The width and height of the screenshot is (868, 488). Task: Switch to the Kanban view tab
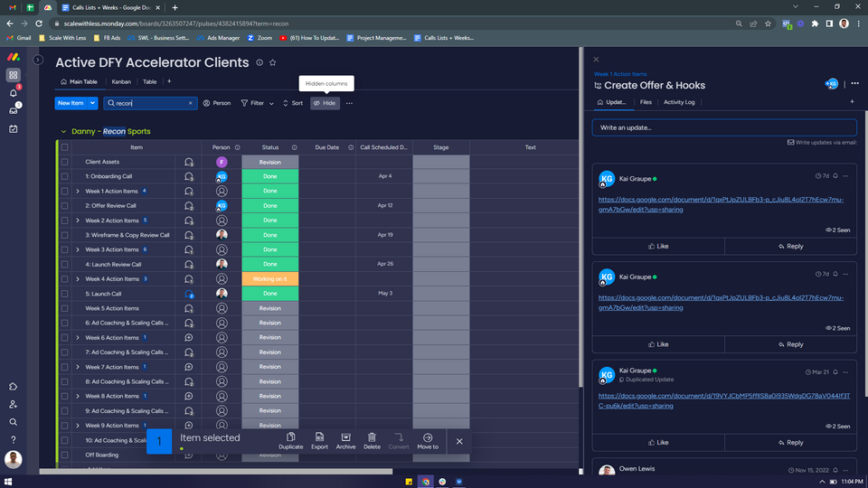(121, 81)
